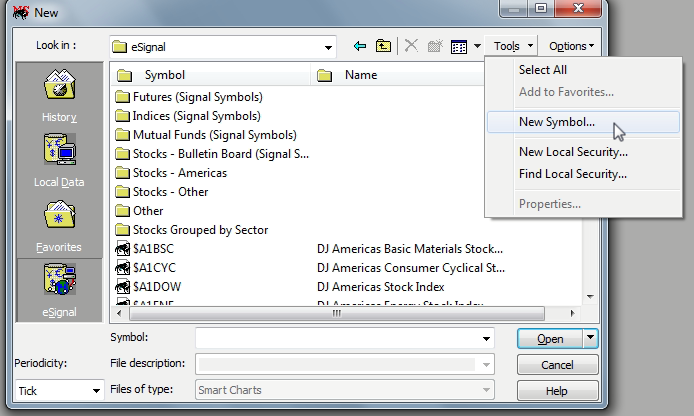Click the new folder toolbar icon
The width and height of the screenshot is (694, 416).
[x=435, y=46]
